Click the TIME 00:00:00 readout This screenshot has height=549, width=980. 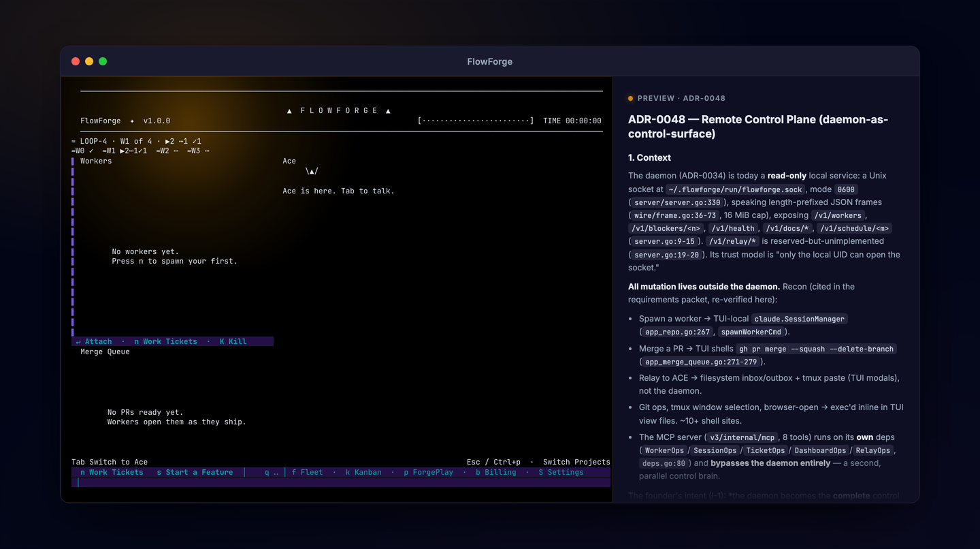[572, 121]
